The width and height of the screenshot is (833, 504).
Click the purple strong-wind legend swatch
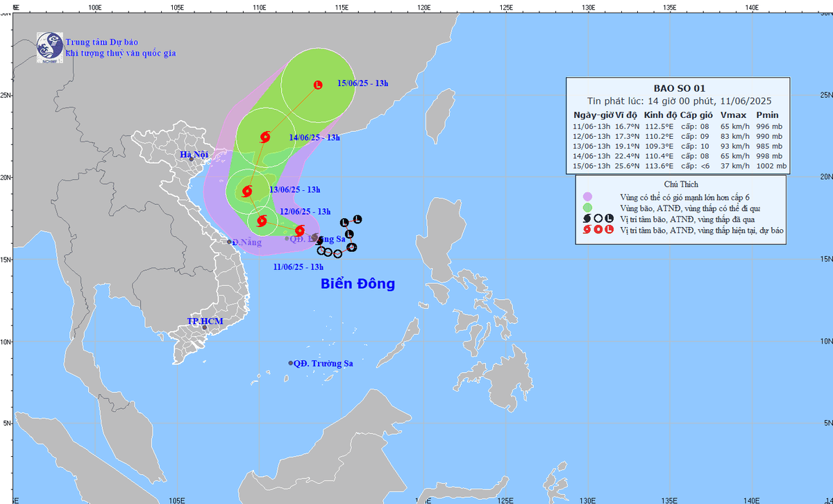pos(587,196)
